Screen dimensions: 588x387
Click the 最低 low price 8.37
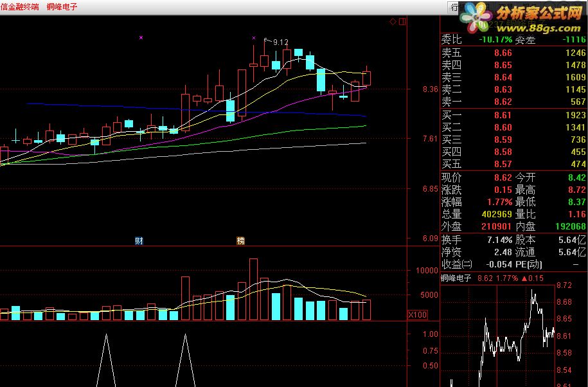pyautogui.click(x=576, y=202)
